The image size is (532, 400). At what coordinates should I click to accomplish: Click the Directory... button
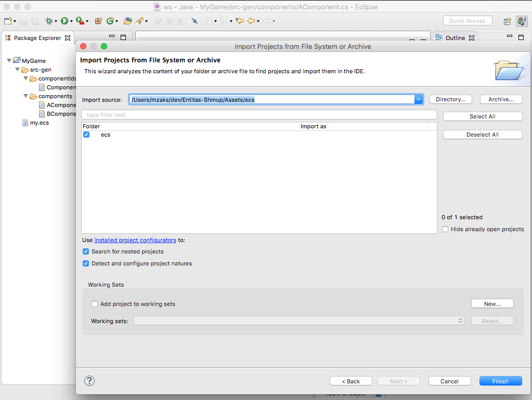(450, 99)
